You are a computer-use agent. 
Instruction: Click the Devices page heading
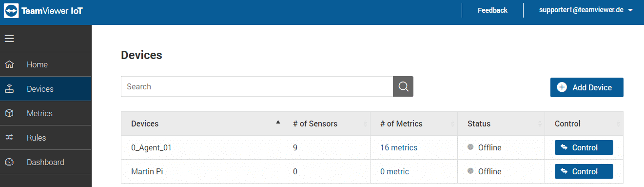click(x=141, y=55)
